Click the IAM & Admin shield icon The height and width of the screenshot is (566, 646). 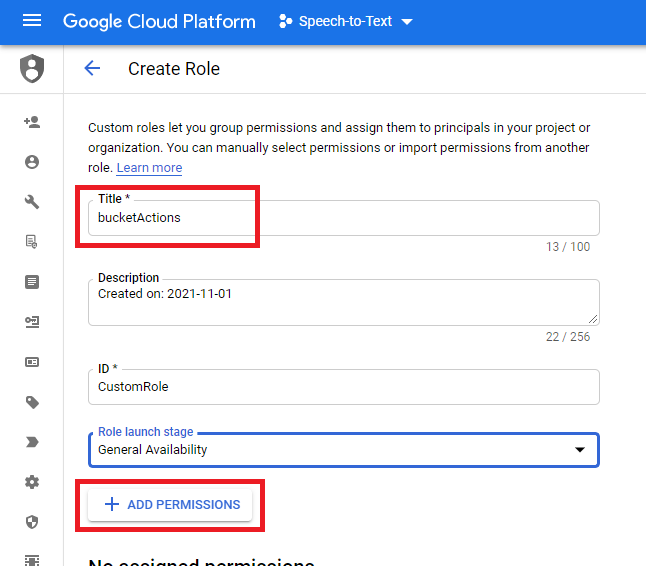[32, 69]
